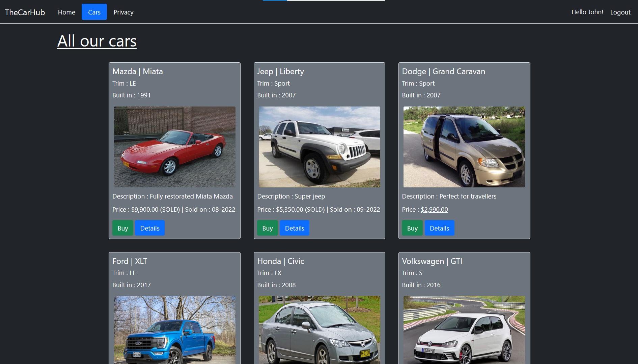This screenshot has height=364, width=638.
Task: Click Trim : LX on Honda card
Action: [x=269, y=273]
